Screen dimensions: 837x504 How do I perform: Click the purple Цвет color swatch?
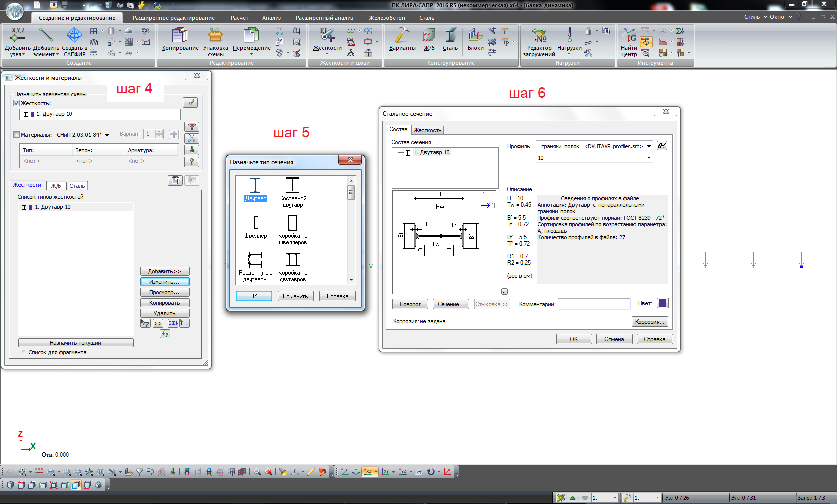[x=663, y=303]
